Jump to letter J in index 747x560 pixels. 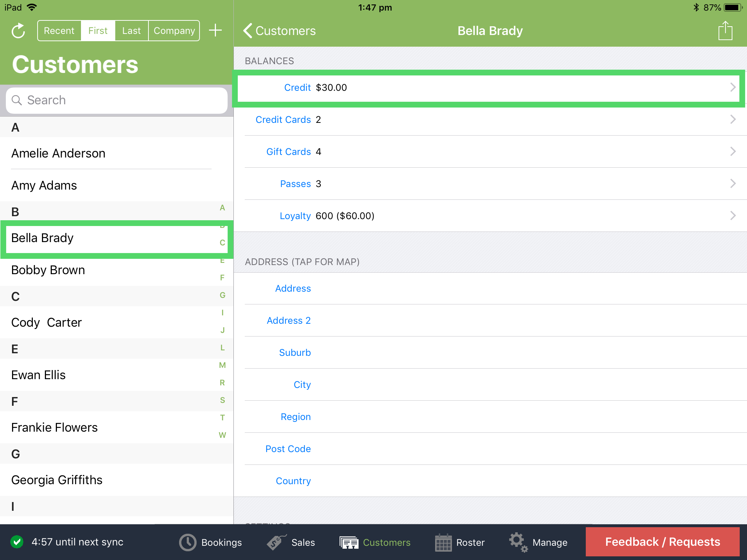point(222,330)
